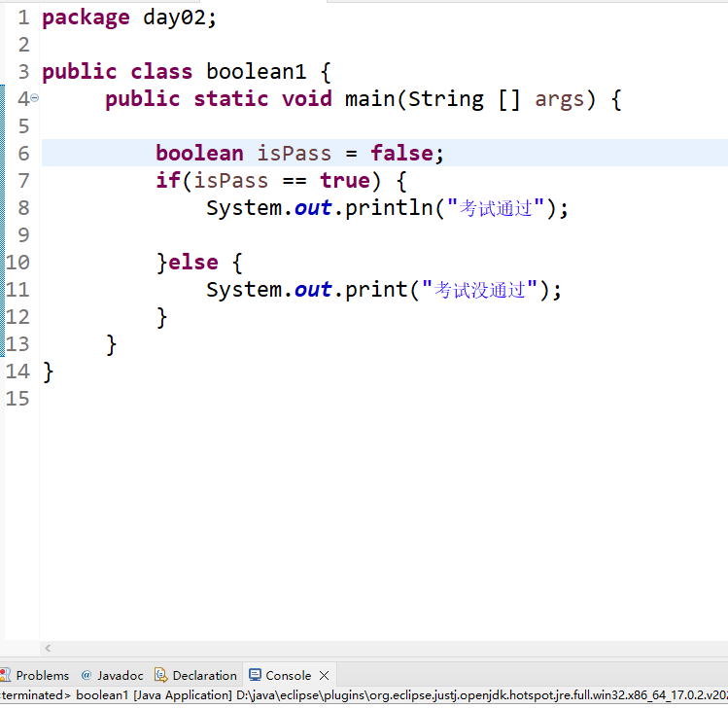Click 'isPass' variable on line 6

point(295,154)
